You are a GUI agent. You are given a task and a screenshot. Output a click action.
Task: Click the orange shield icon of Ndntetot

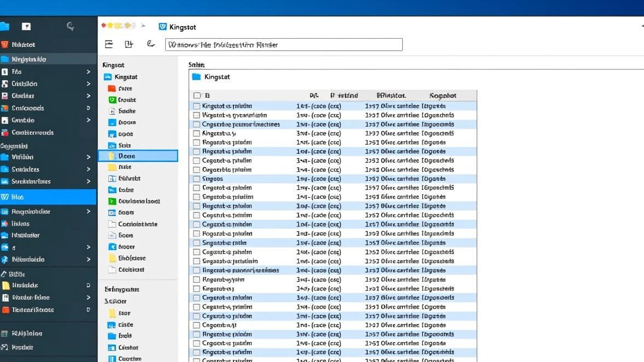(x=5, y=44)
